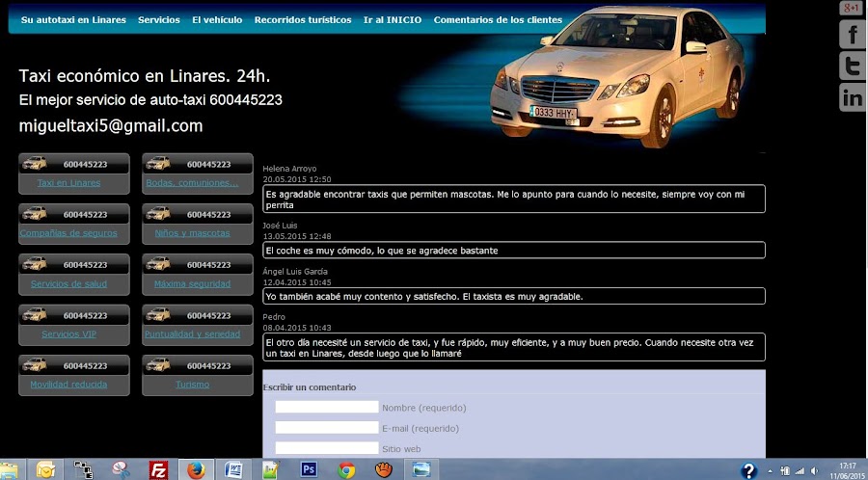
Task: Click the Escribir un comentario heading
Action: tap(310, 387)
